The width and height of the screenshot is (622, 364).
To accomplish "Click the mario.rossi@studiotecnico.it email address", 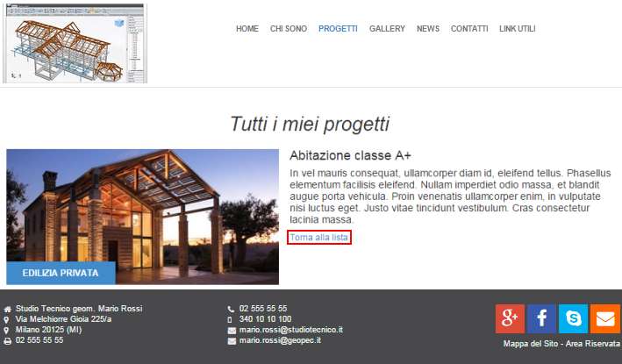I will coord(290,330).
